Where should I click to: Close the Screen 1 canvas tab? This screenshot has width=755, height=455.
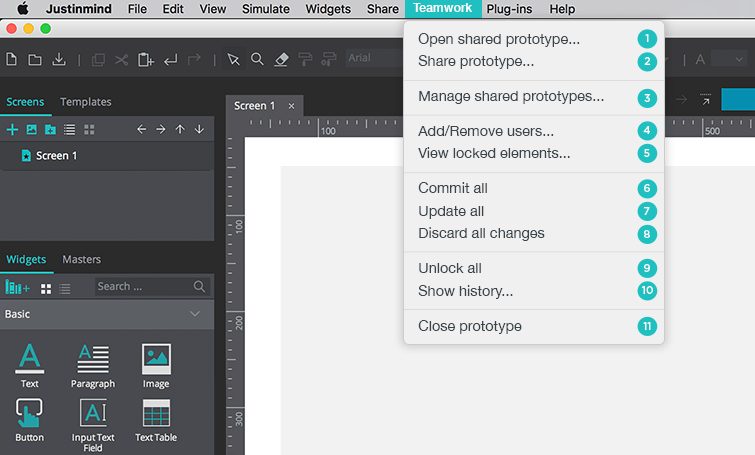[x=291, y=106]
